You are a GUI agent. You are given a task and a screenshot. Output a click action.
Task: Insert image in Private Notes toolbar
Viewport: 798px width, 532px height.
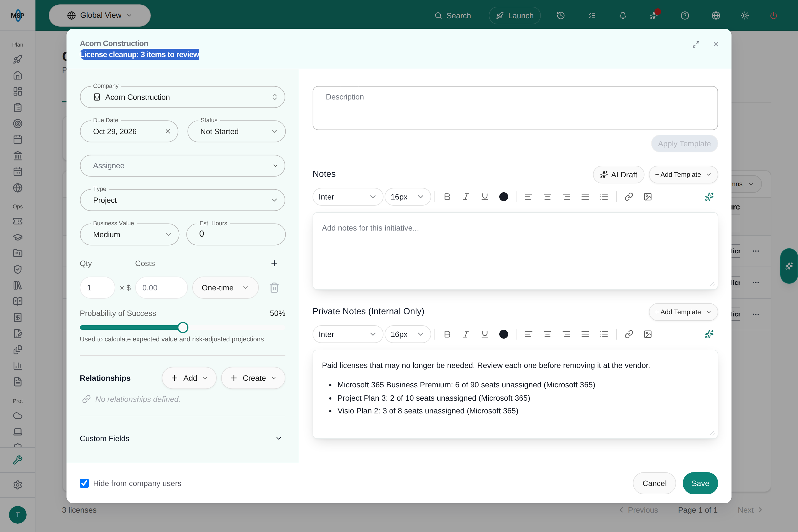648,334
